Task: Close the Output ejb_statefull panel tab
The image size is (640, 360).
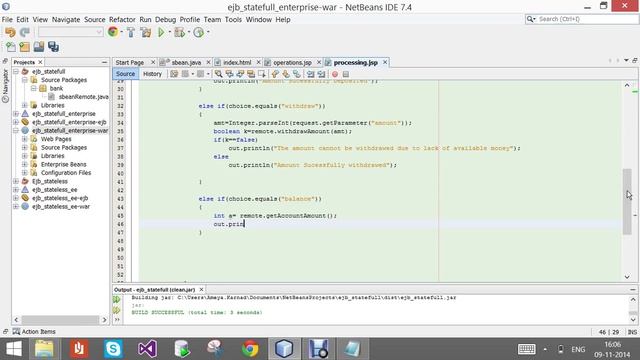Action: [201, 289]
